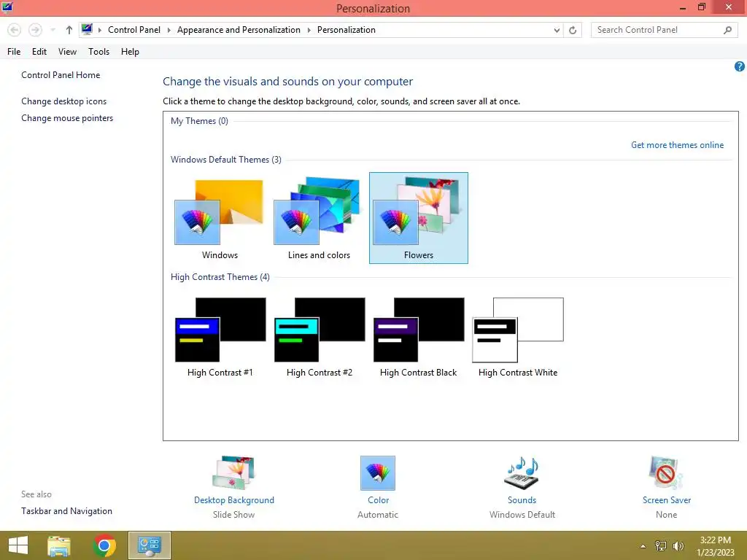The width and height of the screenshot is (747, 560).
Task: Expand the root breadcrumb arrow before Control Panel
Action: coord(99,30)
